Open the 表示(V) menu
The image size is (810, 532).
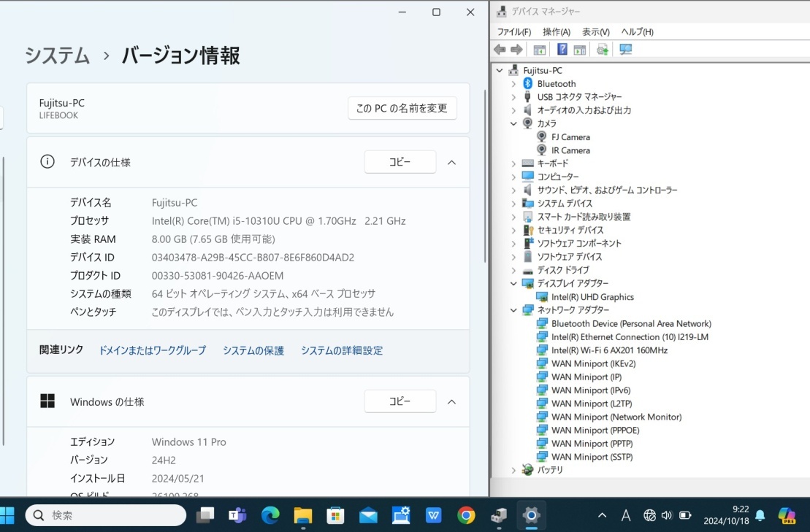595,32
